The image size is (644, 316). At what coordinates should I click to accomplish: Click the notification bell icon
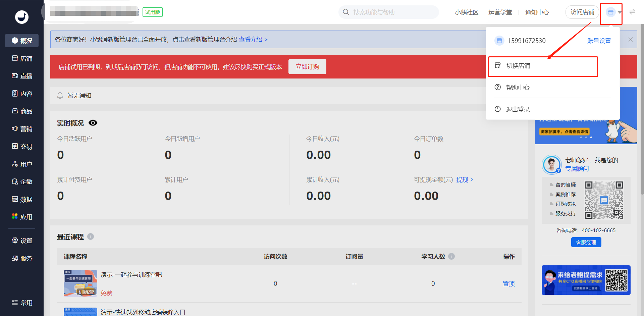click(x=60, y=96)
